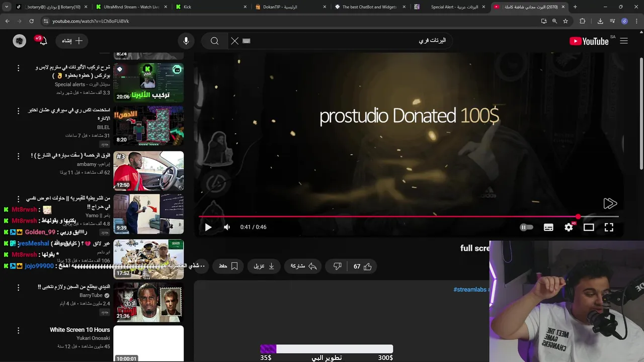
Task: Seek on the red video progress bar
Action: (409, 217)
